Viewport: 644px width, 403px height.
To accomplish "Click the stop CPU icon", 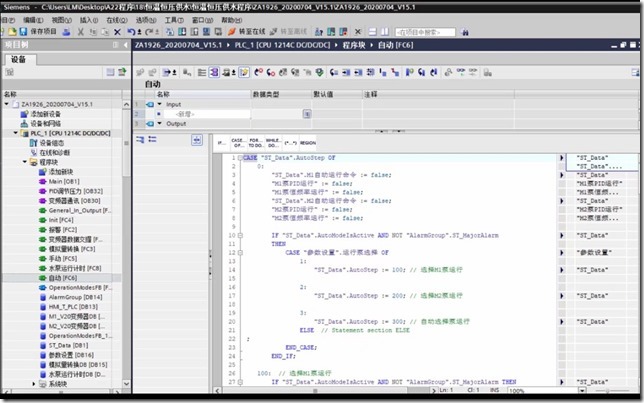I will [343, 32].
